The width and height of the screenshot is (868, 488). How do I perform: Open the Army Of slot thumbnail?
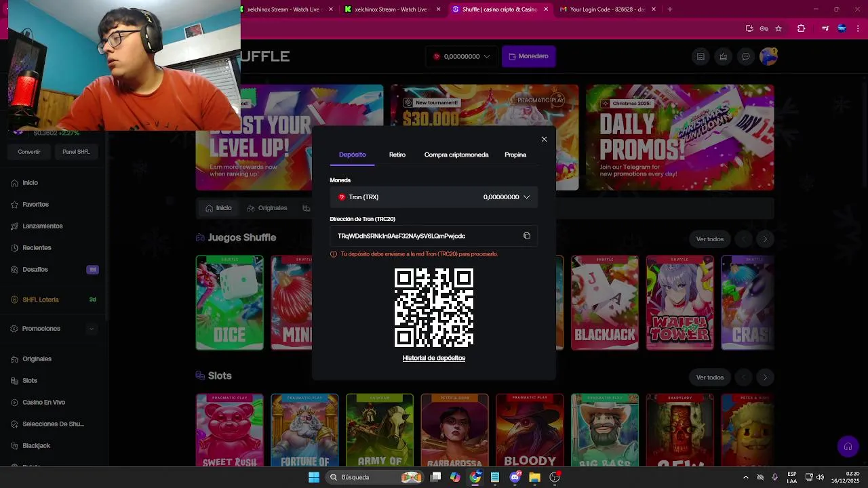[379, 430]
